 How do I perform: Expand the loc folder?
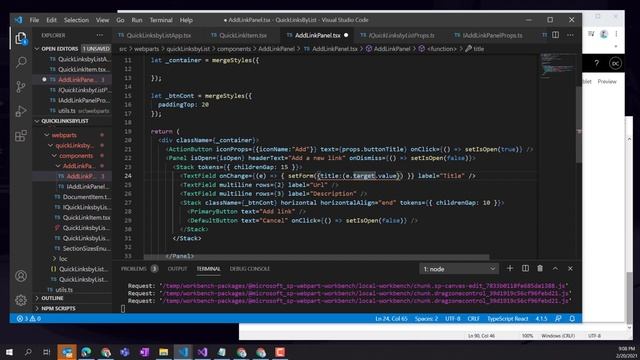[x=63, y=258]
